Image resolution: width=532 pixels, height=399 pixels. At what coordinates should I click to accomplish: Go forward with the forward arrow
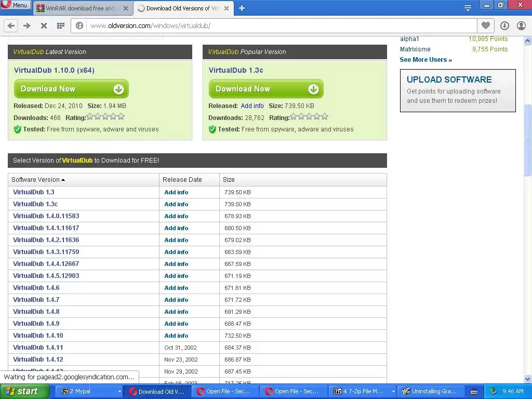tap(27, 25)
